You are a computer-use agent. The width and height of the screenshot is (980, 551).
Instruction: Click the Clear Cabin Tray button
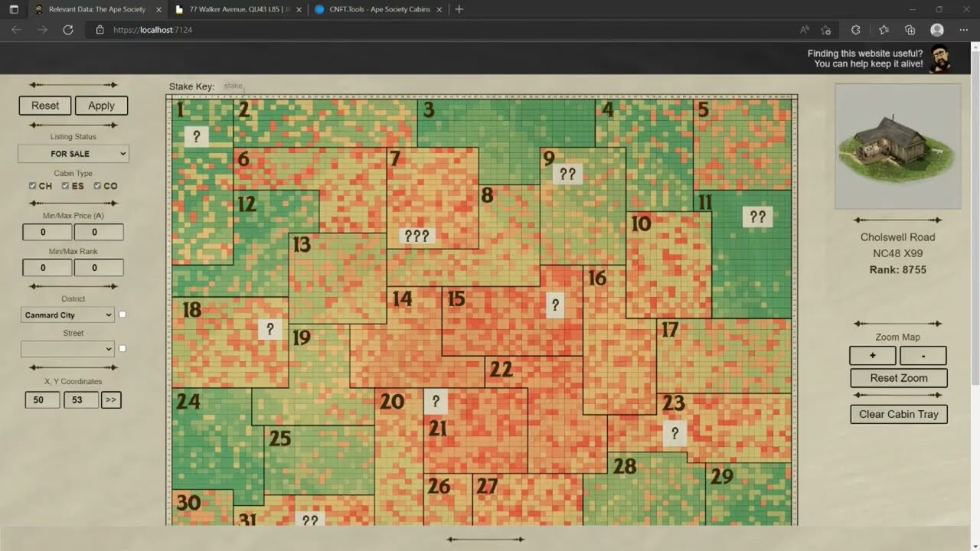click(899, 414)
